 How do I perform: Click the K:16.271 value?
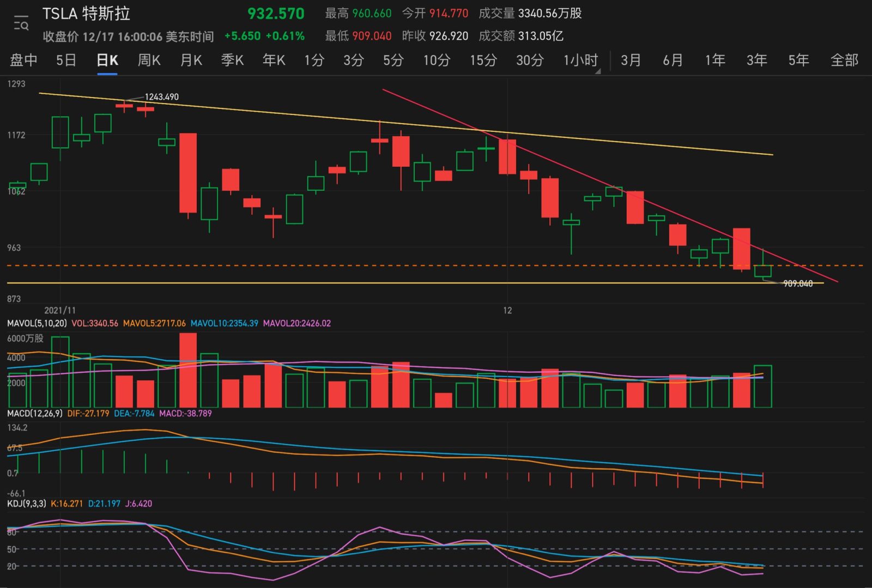point(66,504)
